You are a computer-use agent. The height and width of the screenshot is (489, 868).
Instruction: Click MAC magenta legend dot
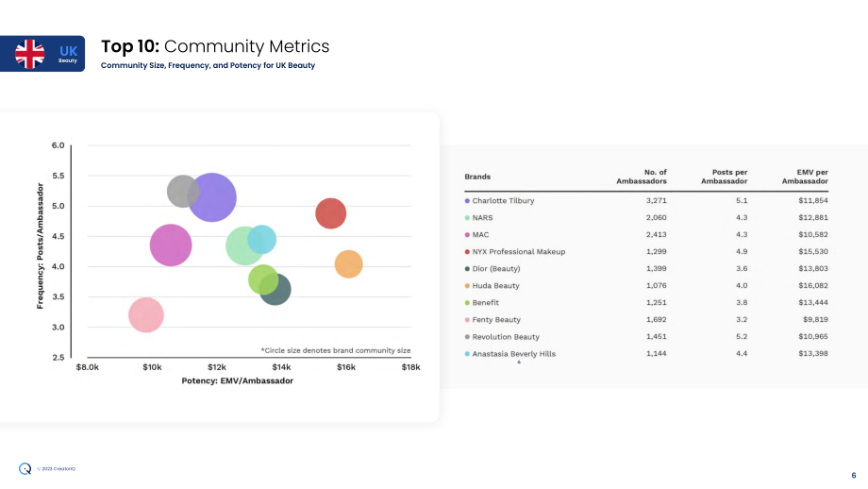click(467, 235)
